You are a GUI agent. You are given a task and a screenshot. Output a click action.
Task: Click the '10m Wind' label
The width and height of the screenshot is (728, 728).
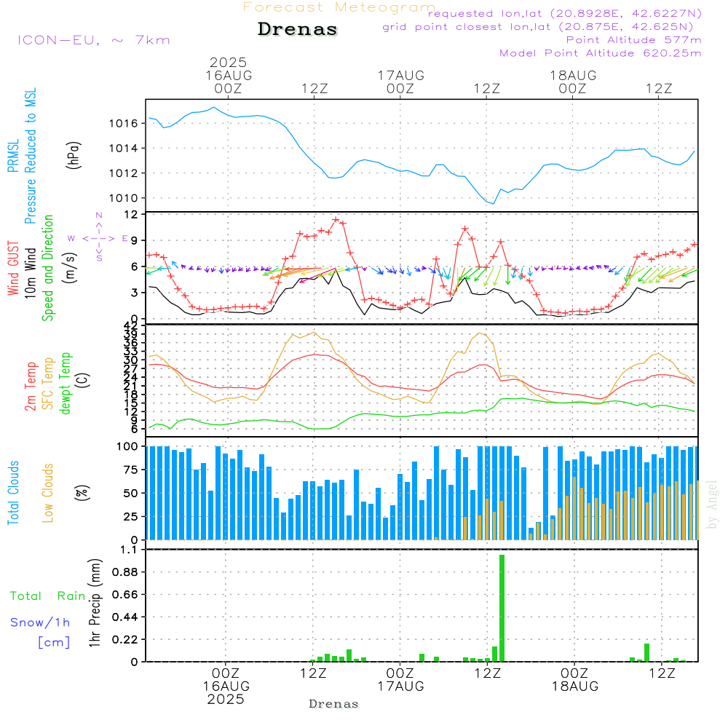click(x=30, y=273)
